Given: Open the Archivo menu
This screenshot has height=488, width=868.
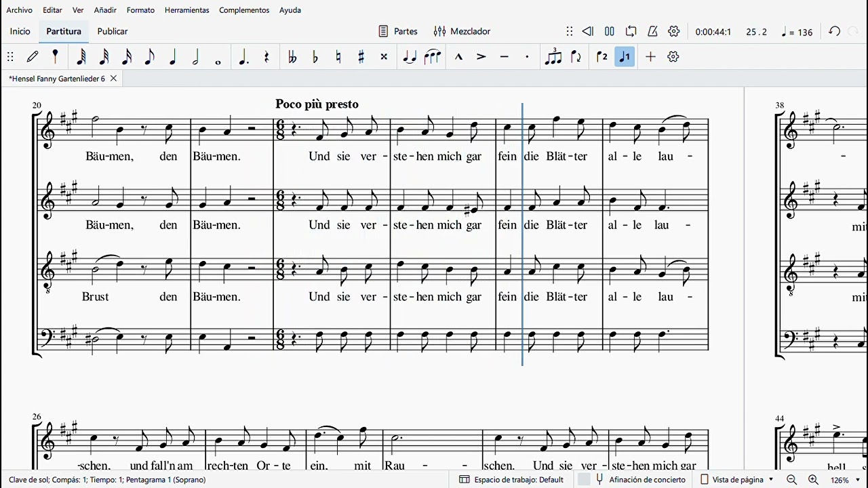Looking at the screenshot, I should [19, 10].
